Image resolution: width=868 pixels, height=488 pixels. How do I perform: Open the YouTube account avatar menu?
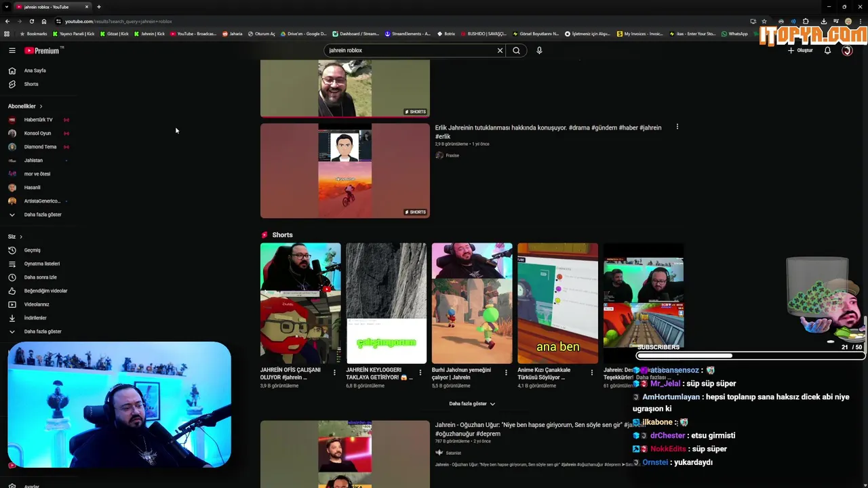click(x=847, y=50)
